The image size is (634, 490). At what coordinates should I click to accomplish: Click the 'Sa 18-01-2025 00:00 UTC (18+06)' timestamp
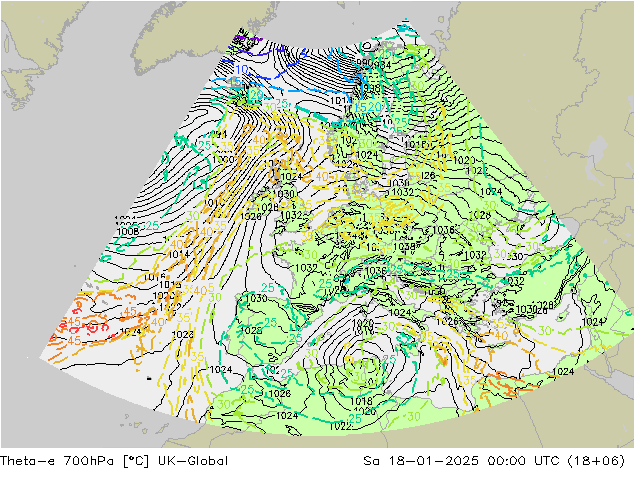point(494,461)
